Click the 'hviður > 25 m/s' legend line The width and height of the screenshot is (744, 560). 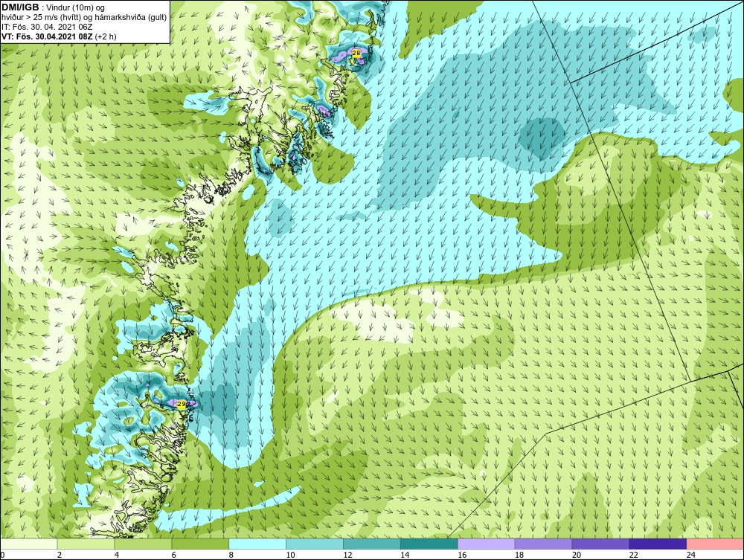[x=84, y=17]
